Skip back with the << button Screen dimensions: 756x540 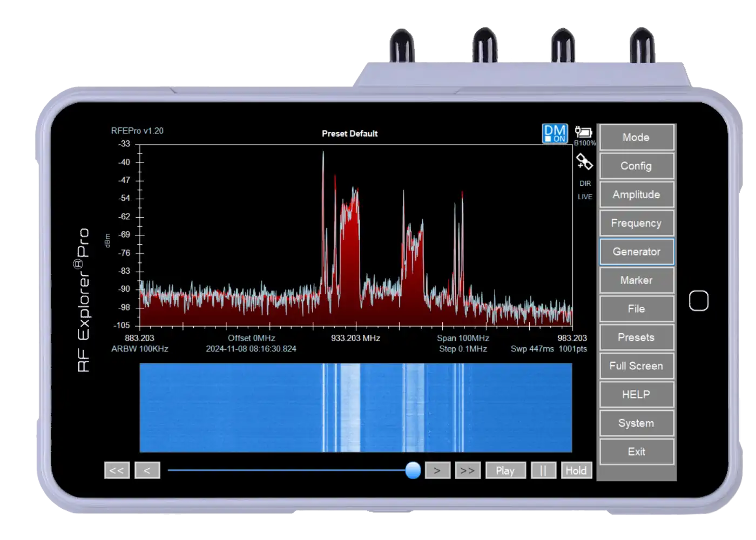117,470
